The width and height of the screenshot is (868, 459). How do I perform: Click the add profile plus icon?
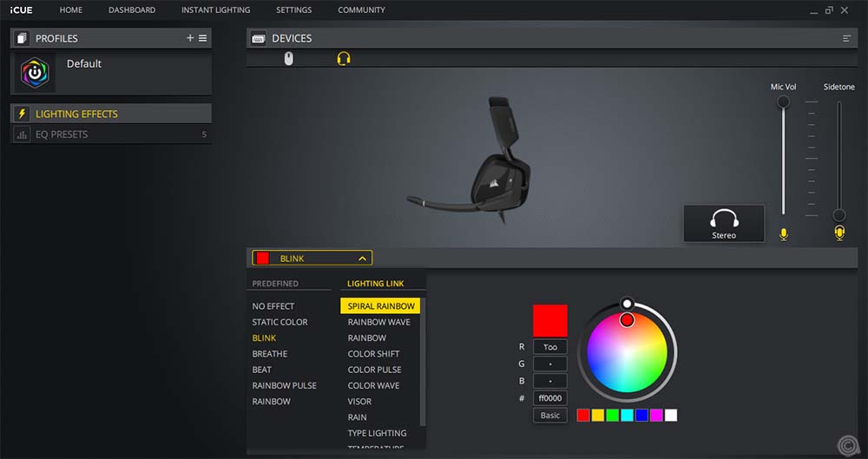point(190,38)
